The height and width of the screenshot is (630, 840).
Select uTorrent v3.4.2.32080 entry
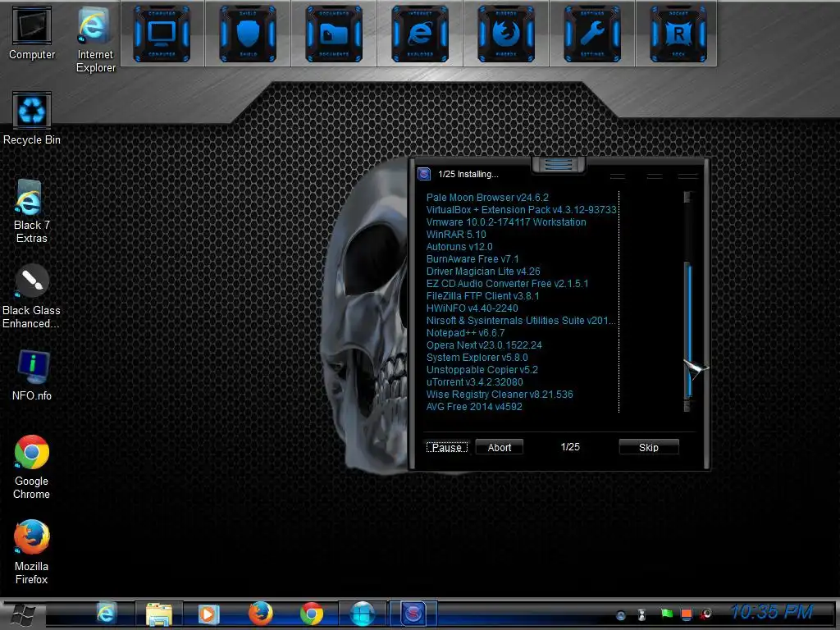tap(475, 382)
